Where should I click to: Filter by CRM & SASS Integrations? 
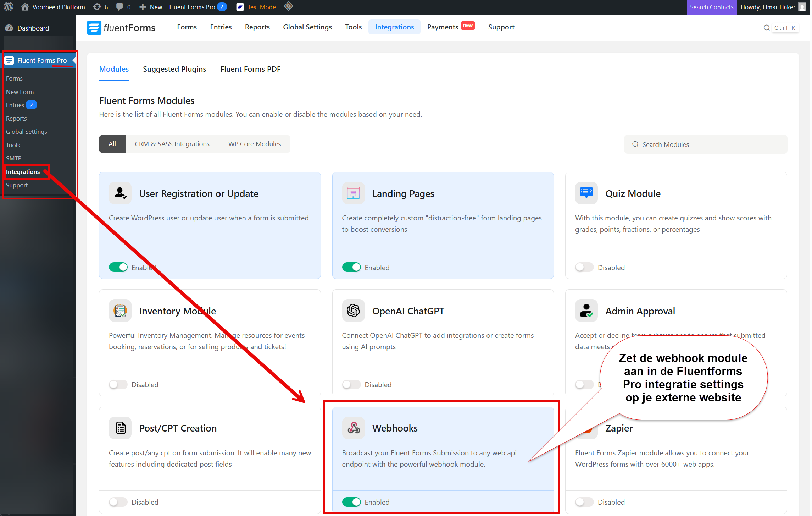point(172,144)
